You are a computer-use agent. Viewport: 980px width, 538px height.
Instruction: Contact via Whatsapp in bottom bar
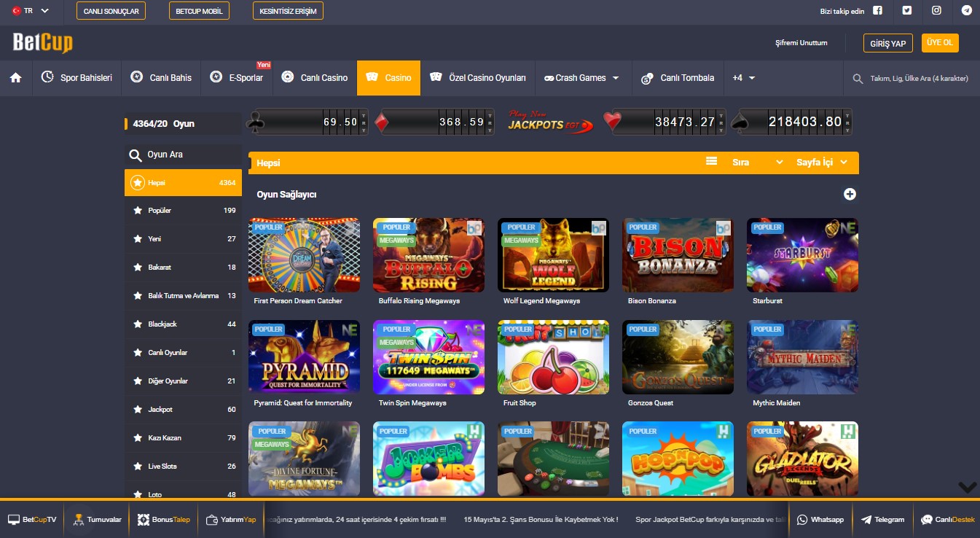point(820,520)
